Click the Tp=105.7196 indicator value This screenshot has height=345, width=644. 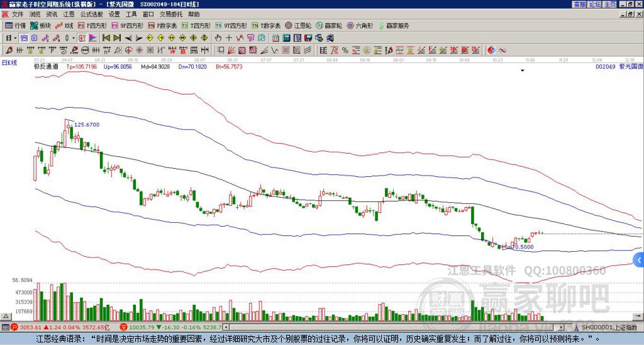pyautogui.click(x=82, y=66)
